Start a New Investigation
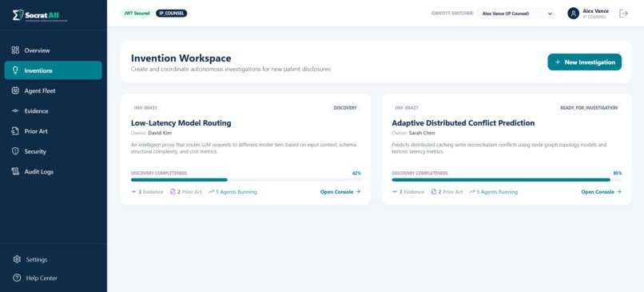Viewport: 644px width, 292px height. [584, 62]
